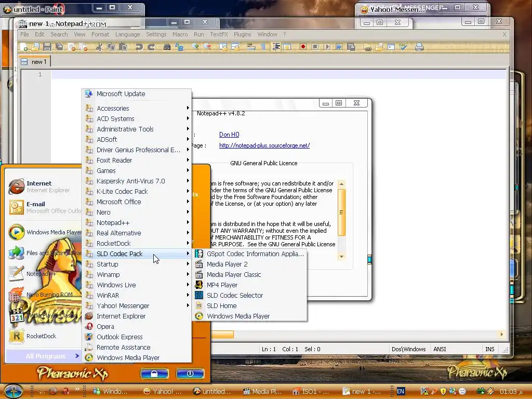
Task: Click the power Turn Off button
Action: [x=190, y=374]
